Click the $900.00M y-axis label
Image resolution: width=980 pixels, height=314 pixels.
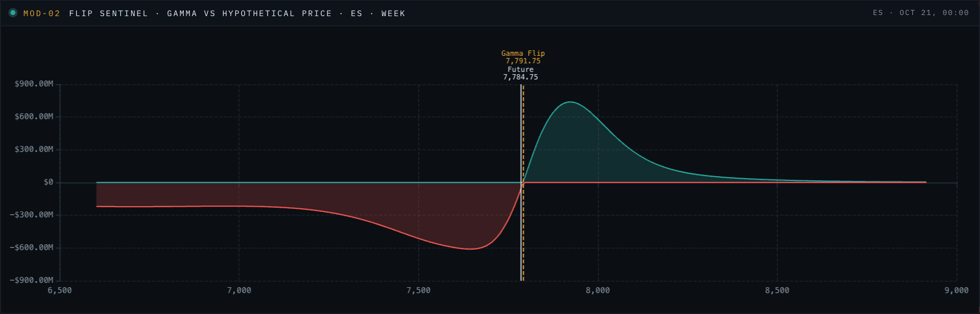click(x=34, y=84)
